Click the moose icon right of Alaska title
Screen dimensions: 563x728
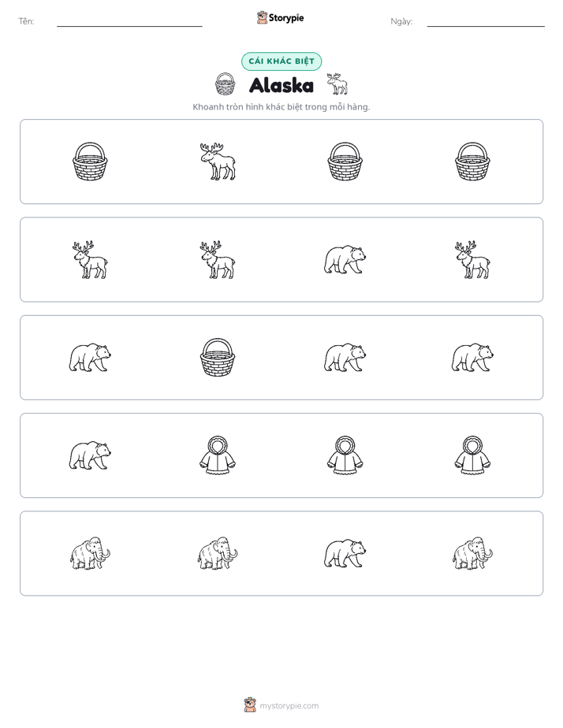pos(337,84)
